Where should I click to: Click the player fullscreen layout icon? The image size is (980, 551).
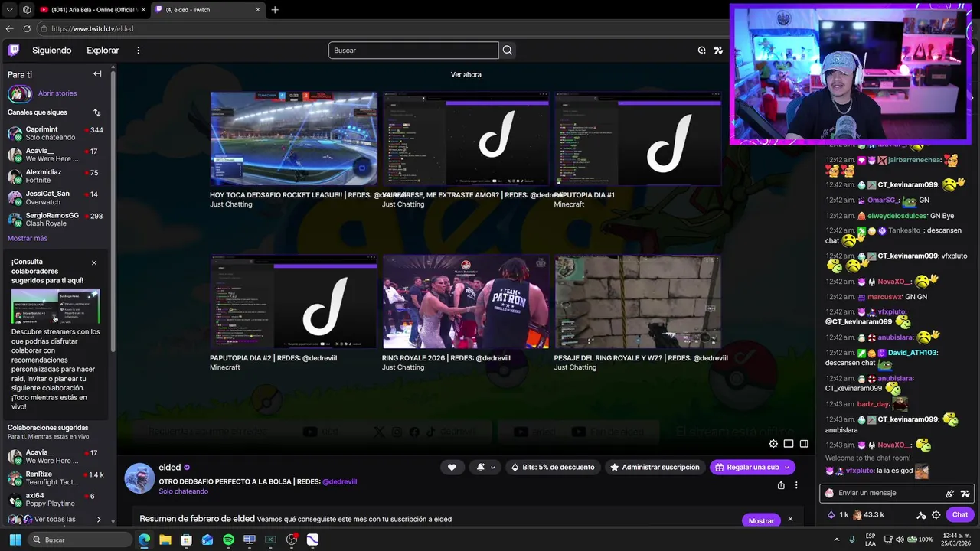(804, 444)
